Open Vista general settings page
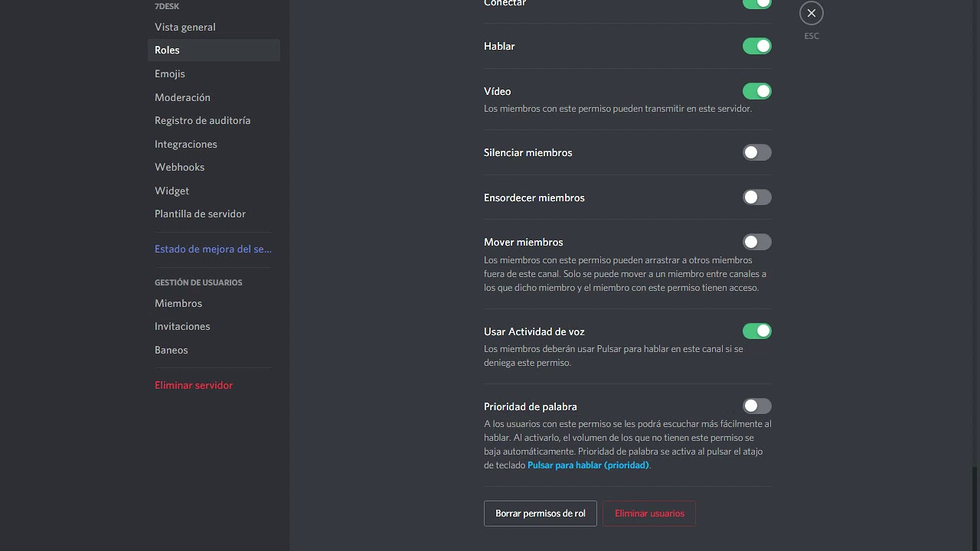Image resolution: width=980 pixels, height=551 pixels. point(185,28)
